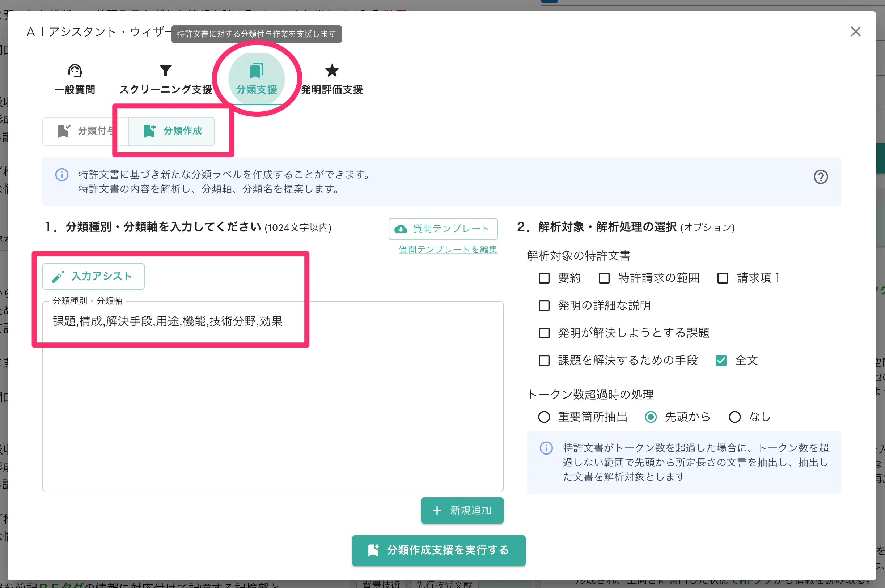
Task: Check the 特許請求の範囲 checkbox
Action: click(x=604, y=278)
